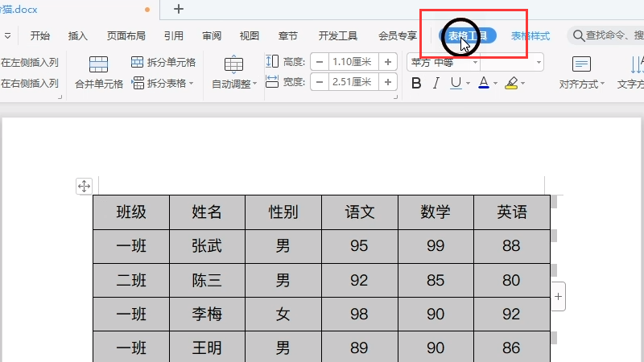Expand the Split Table (拆分表格) dropdown
The image size is (644, 362).
pos(192,84)
